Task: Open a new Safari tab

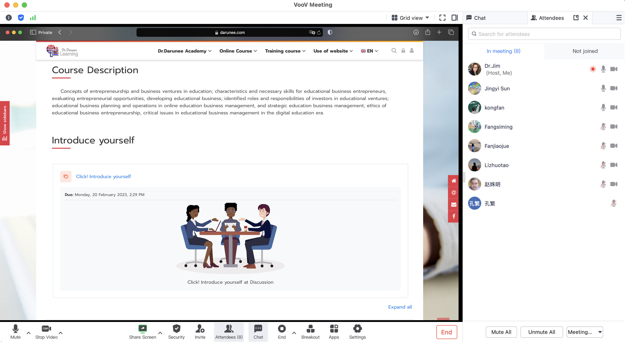Action: (x=439, y=32)
